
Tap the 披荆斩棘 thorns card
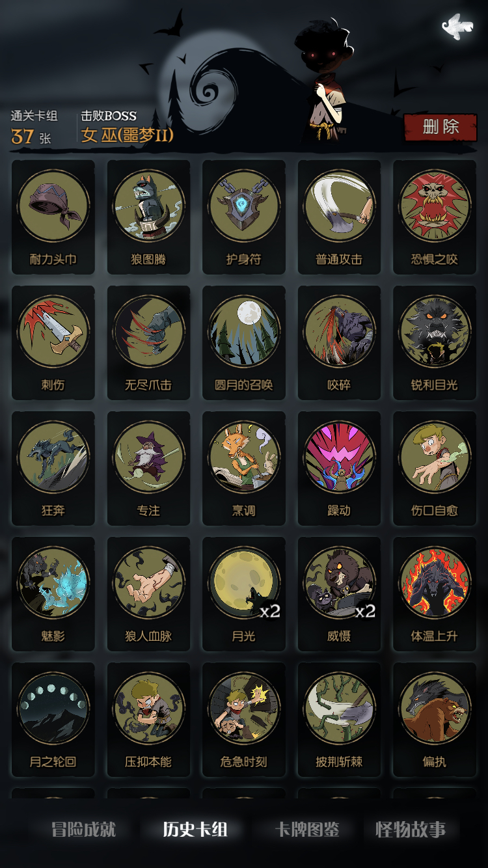click(339, 720)
